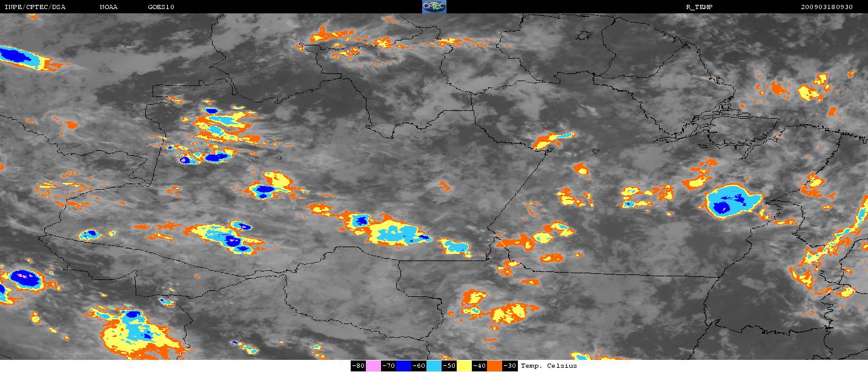Click the orange legend color swatch
This screenshot has height=372, width=868.
point(494,366)
